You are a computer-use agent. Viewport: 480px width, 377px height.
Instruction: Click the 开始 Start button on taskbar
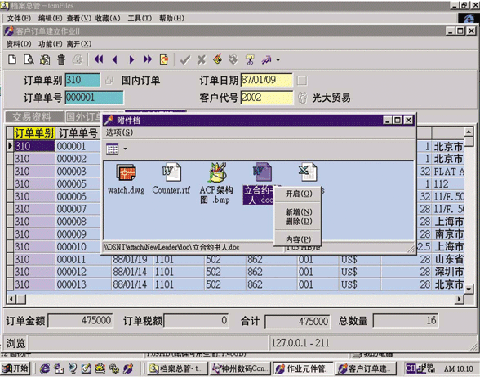pyautogui.click(x=15, y=368)
